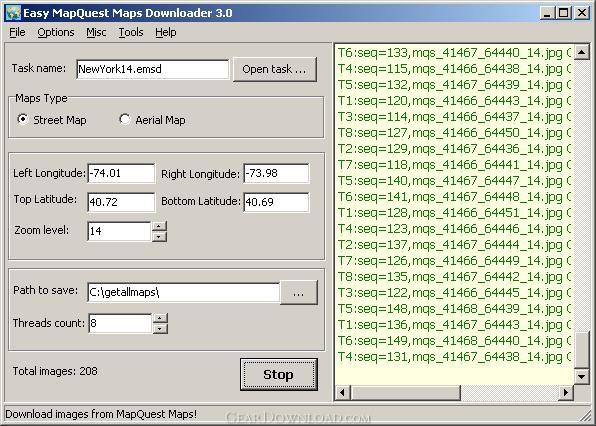
Task: Select log line T1:seq=128
Action: point(455,212)
